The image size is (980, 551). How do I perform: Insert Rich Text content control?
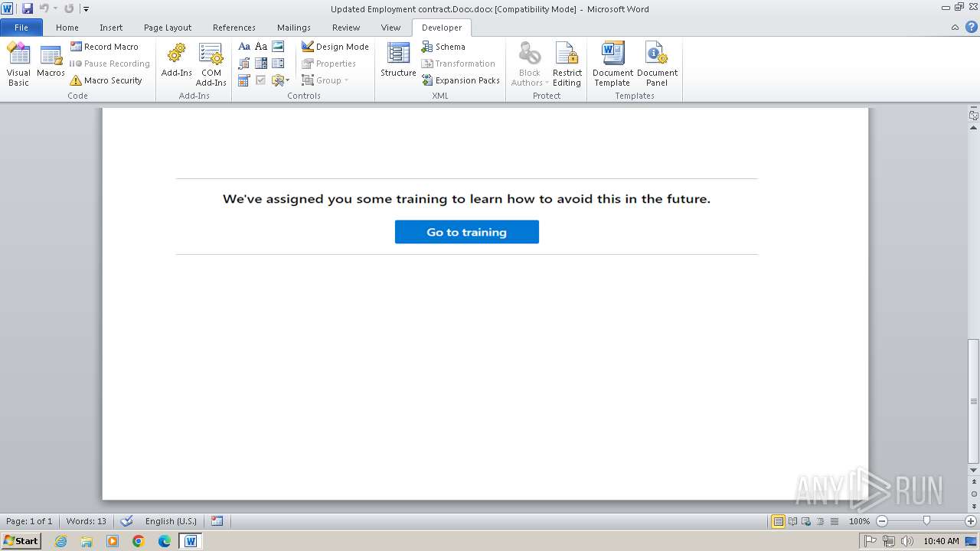click(x=244, y=47)
